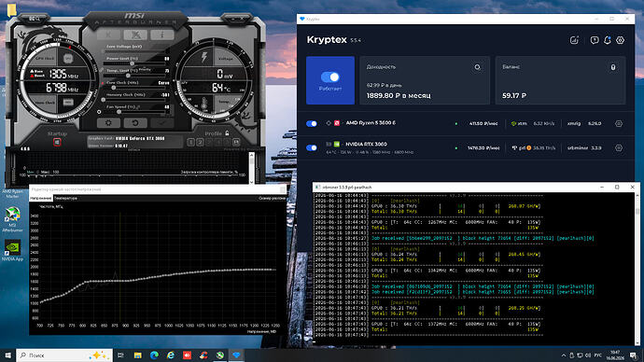Click the Windows taskbar search box
Viewport: 644px width, 362px height.
click(64, 355)
